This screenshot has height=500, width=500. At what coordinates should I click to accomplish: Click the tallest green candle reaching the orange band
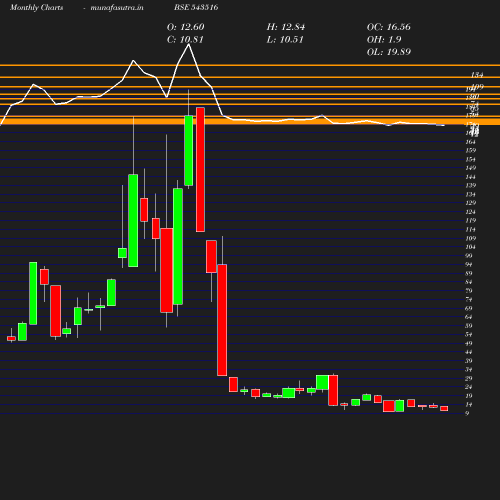click(189, 150)
